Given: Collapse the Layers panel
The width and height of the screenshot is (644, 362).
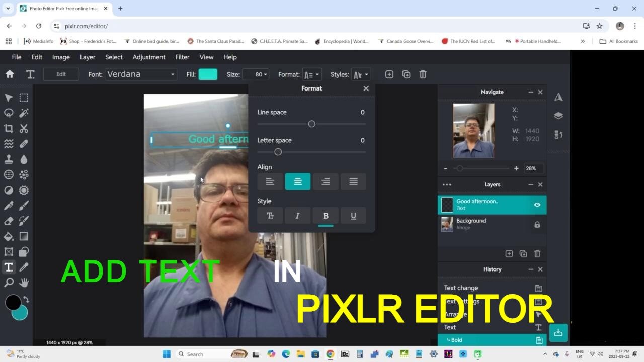Looking at the screenshot, I should pyautogui.click(x=530, y=185).
